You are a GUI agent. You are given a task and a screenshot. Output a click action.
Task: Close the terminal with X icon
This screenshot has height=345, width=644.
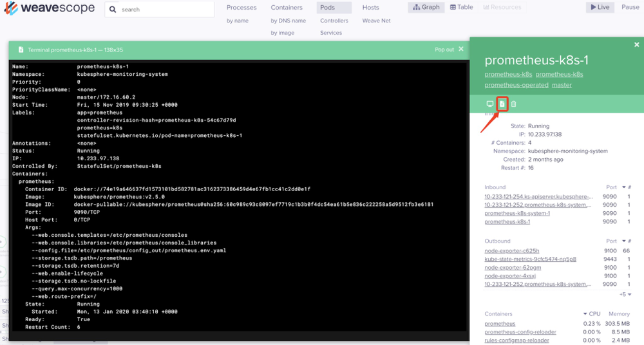coord(461,49)
